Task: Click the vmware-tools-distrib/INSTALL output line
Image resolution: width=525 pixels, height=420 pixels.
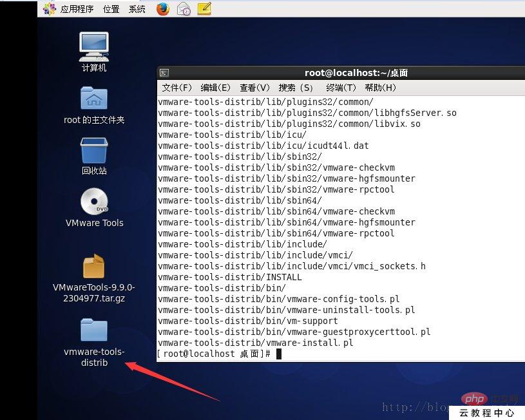Action: 230,278
